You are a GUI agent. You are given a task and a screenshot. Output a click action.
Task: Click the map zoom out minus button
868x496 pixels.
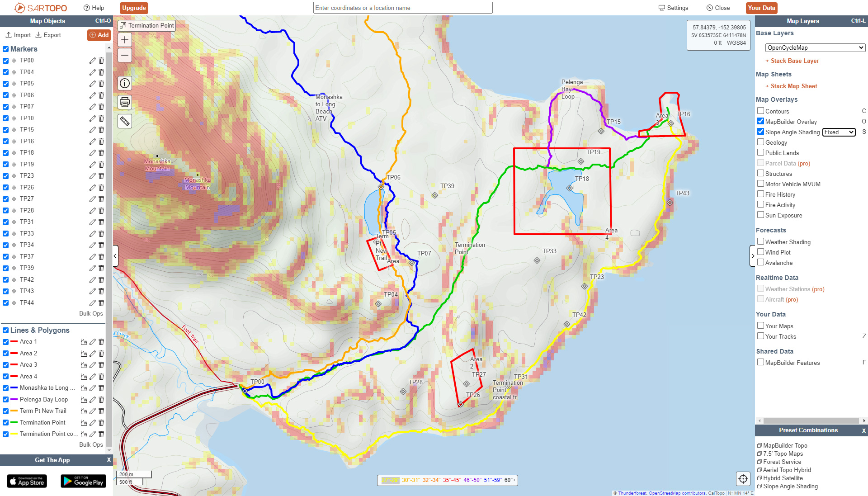pyautogui.click(x=125, y=55)
